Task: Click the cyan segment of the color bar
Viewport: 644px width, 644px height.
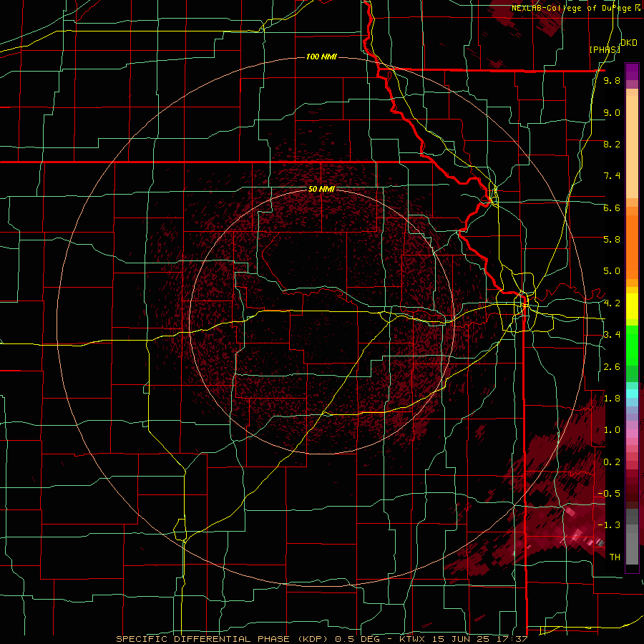Action: click(632, 394)
